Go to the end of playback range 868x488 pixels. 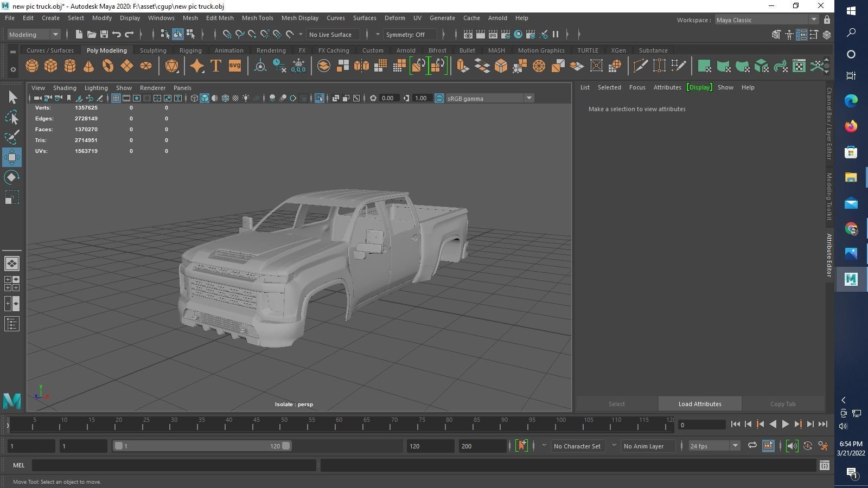click(x=823, y=424)
